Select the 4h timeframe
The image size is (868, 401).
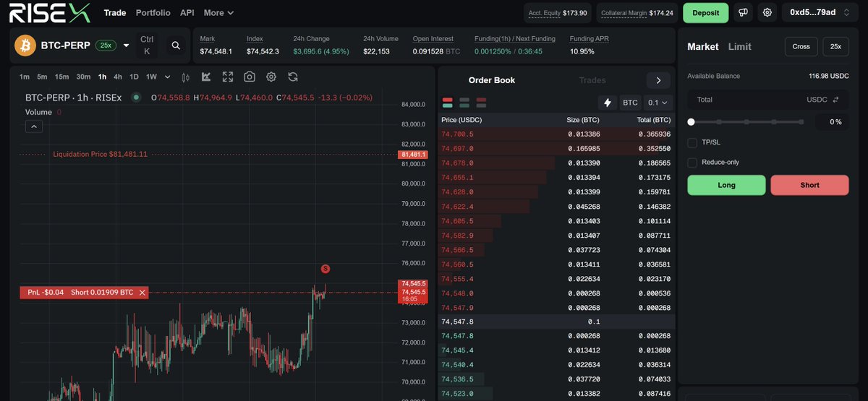118,77
